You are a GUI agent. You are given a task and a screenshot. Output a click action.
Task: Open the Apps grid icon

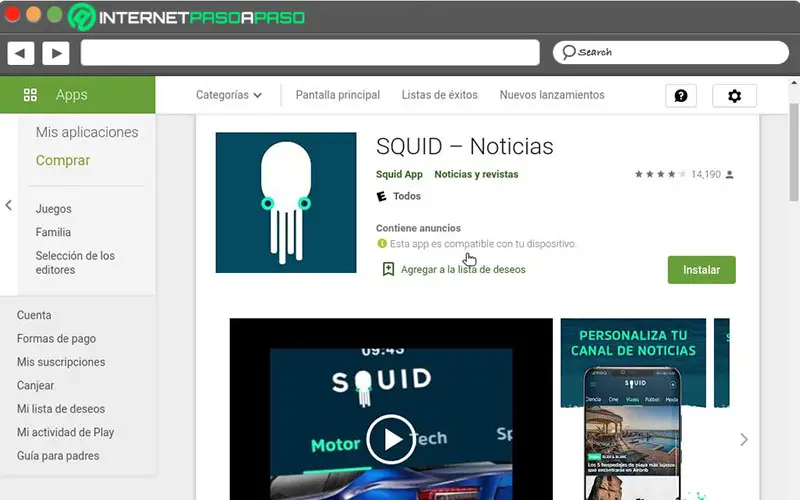(x=30, y=95)
